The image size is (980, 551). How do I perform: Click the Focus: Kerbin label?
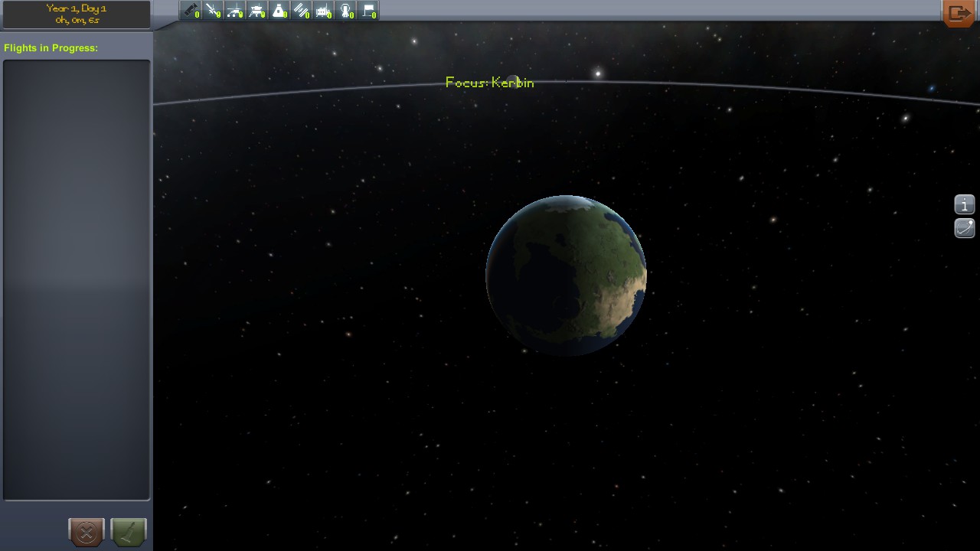click(489, 83)
